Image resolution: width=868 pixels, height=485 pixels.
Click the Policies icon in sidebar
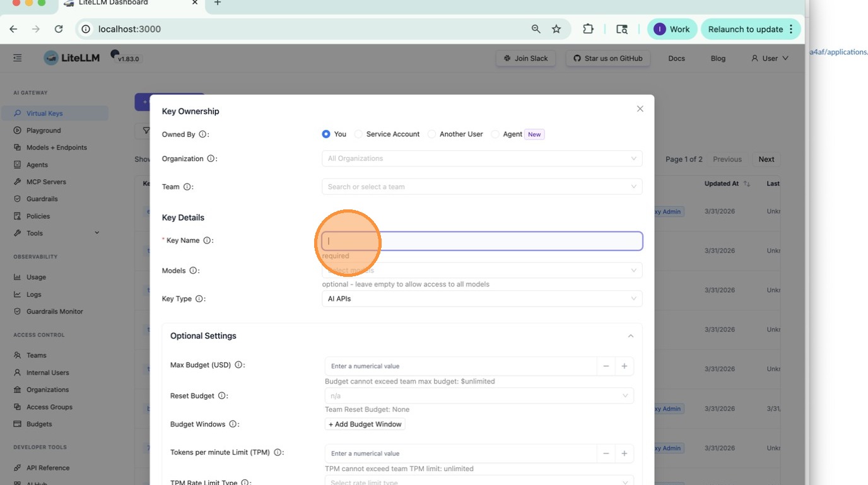(x=18, y=216)
